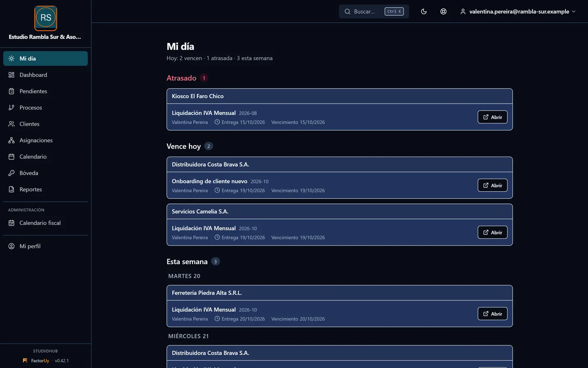Open Pendientes section
The width and height of the screenshot is (588, 368).
[x=45, y=91]
